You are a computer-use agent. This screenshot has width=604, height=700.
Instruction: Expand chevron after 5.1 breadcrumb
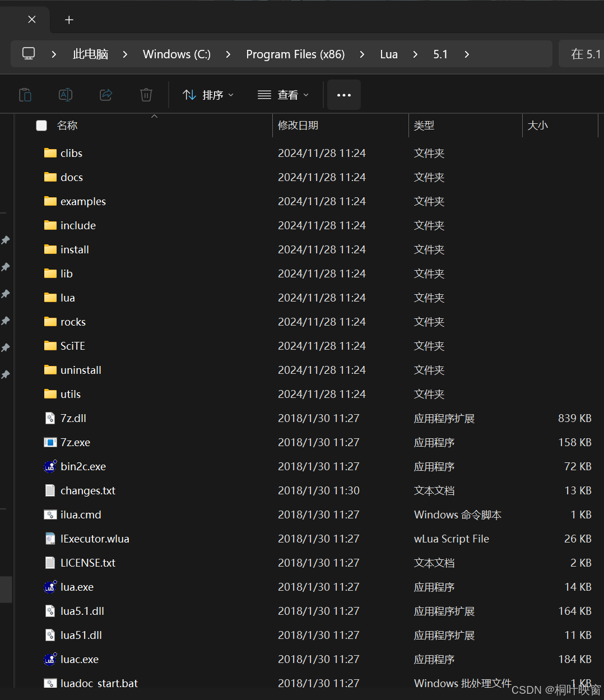click(x=467, y=54)
